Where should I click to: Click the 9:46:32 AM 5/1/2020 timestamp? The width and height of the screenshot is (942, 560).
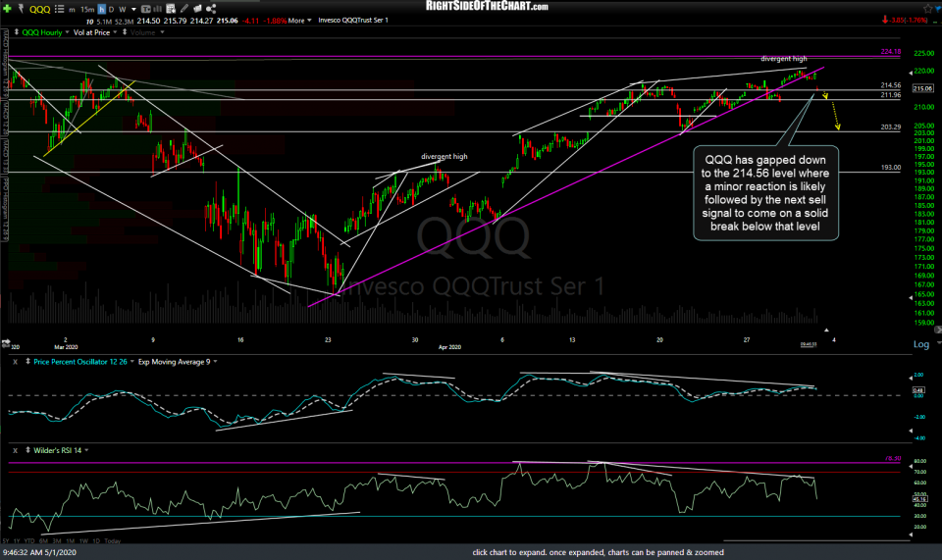click(39, 552)
